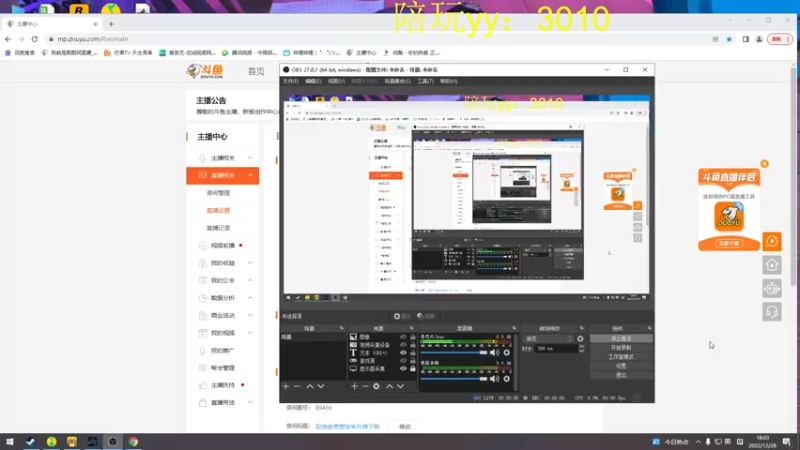
Task: Toggle visibility of the Text (GDI+) source
Action: point(403,353)
